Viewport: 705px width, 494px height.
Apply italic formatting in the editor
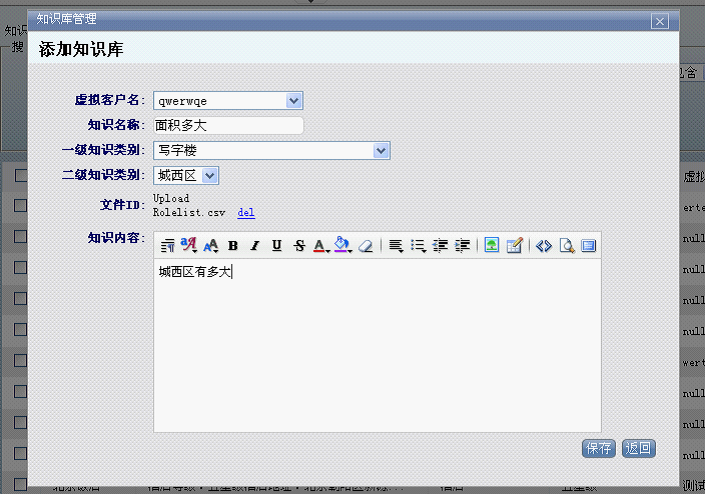tap(255, 245)
